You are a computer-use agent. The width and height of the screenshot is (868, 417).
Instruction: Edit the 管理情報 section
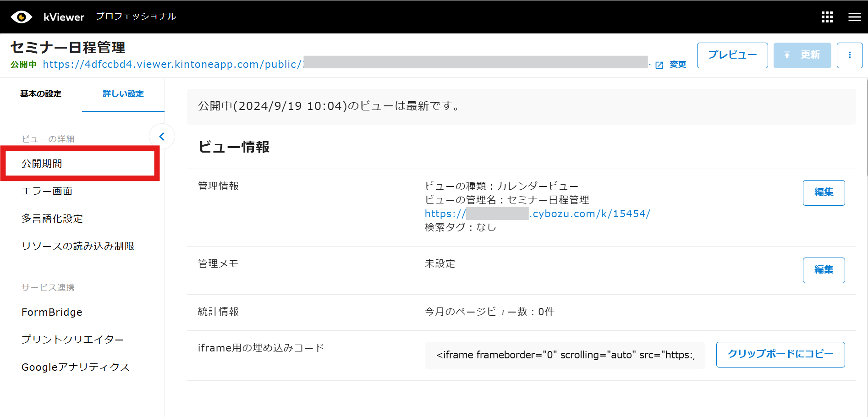pyautogui.click(x=824, y=192)
